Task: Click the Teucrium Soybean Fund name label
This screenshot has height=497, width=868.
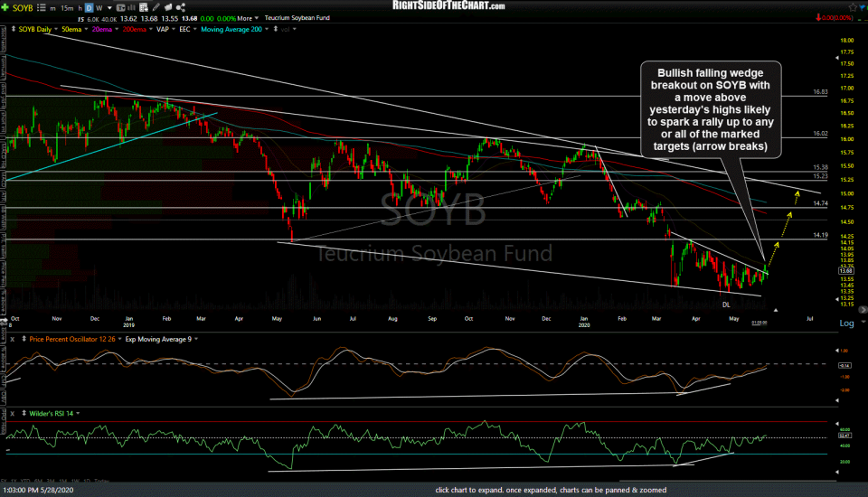Action: pos(297,18)
